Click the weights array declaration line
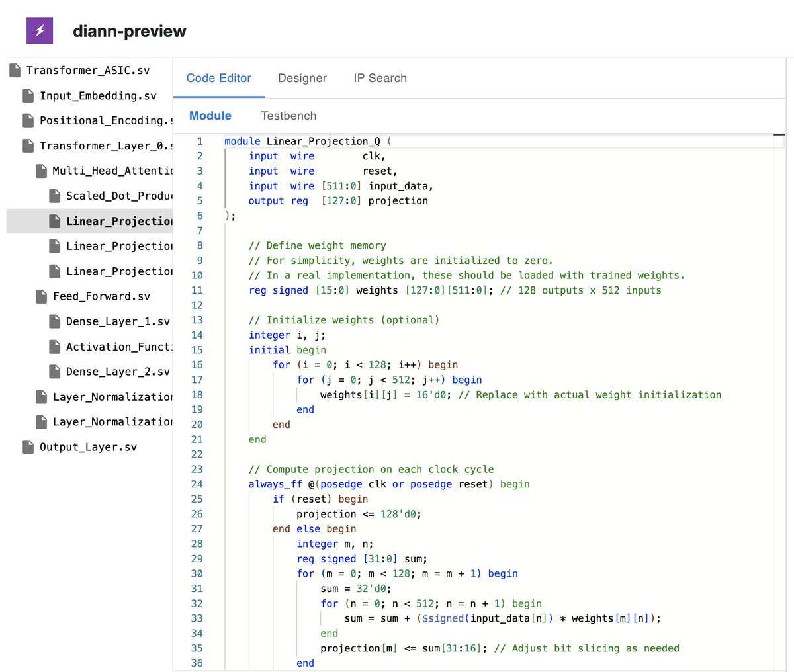The image size is (794, 672). click(x=455, y=290)
